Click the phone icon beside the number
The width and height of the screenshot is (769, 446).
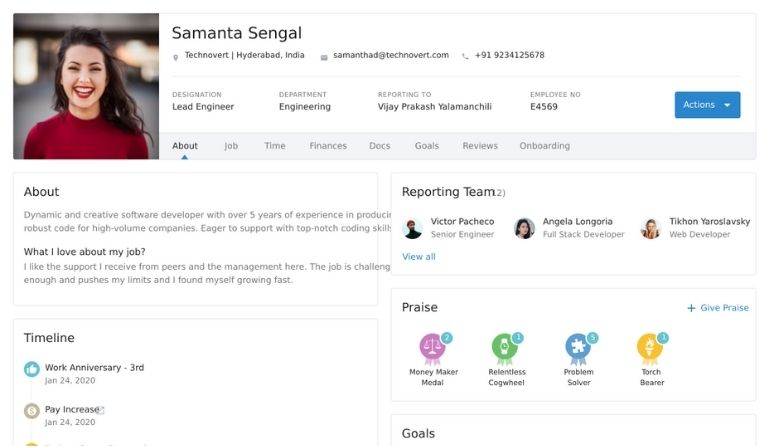tap(465, 57)
